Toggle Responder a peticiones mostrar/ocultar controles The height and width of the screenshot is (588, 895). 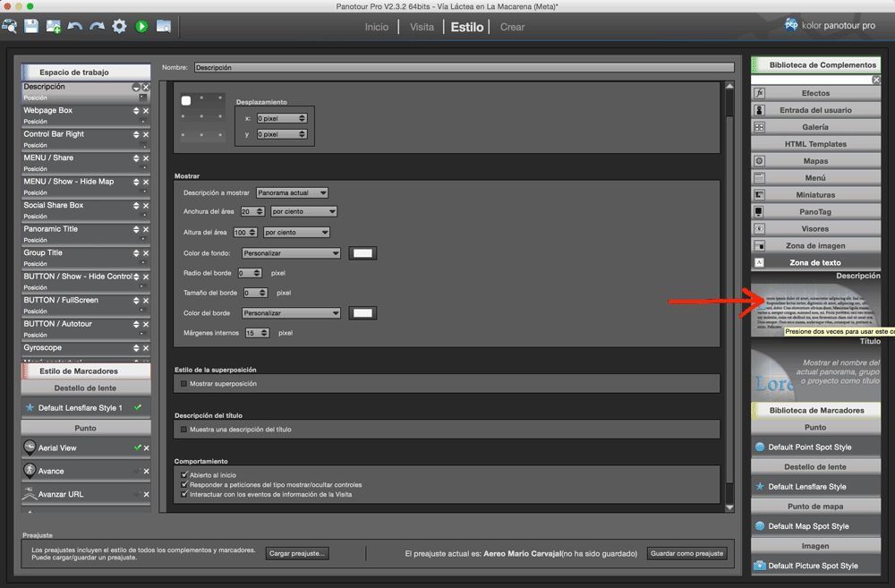184,484
